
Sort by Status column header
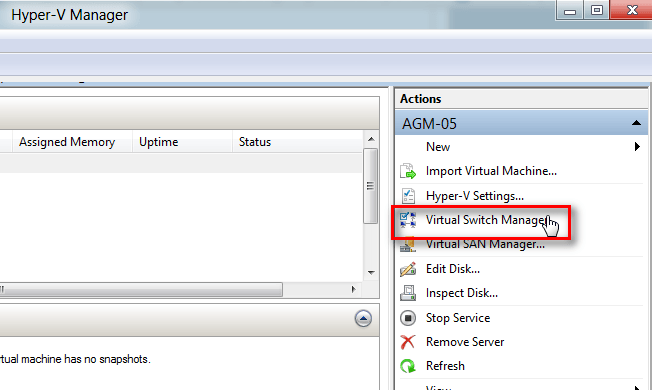(x=255, y=142)
